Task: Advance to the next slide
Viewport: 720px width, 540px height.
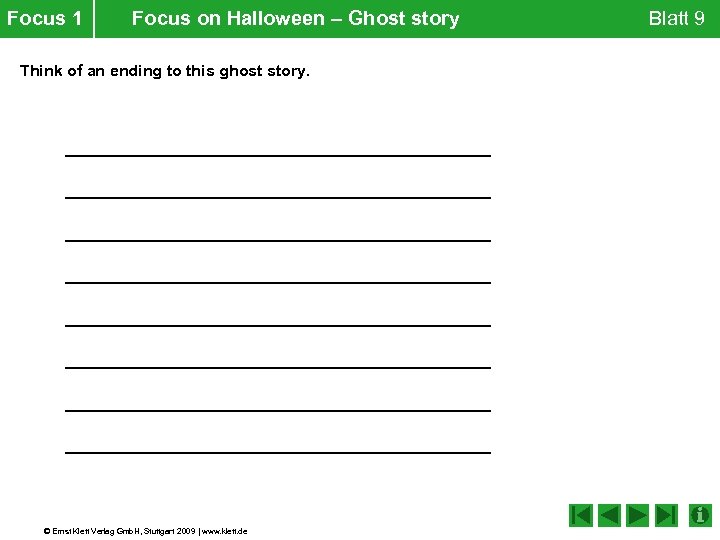Action: click(x=638, y=516)
